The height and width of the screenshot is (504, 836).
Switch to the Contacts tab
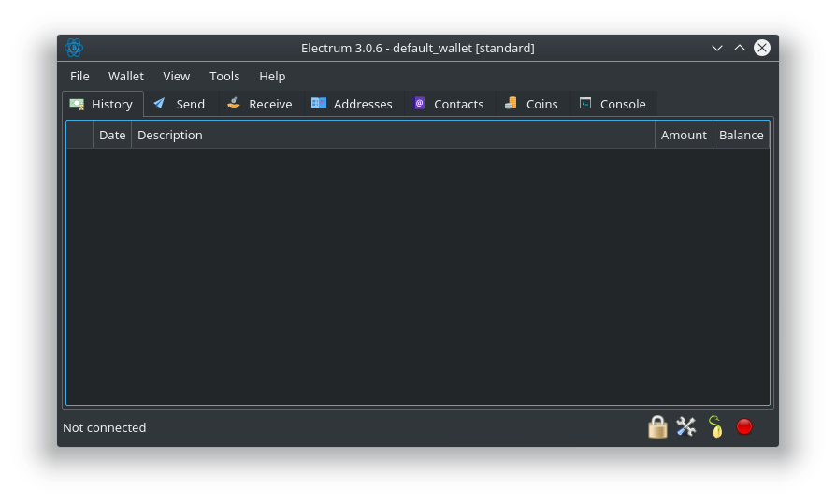pyautogui.click(x=450, y=104)
